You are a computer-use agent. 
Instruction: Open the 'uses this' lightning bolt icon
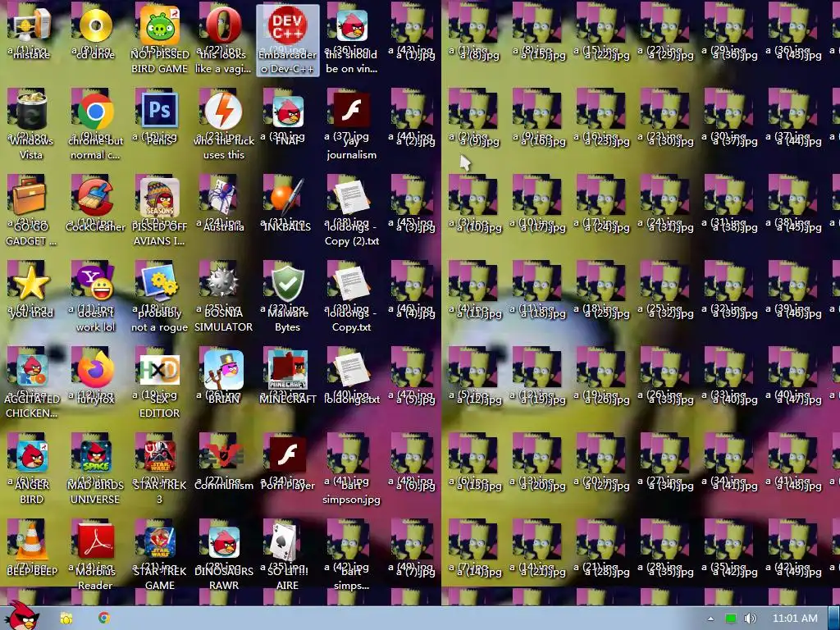coord(223,111)
